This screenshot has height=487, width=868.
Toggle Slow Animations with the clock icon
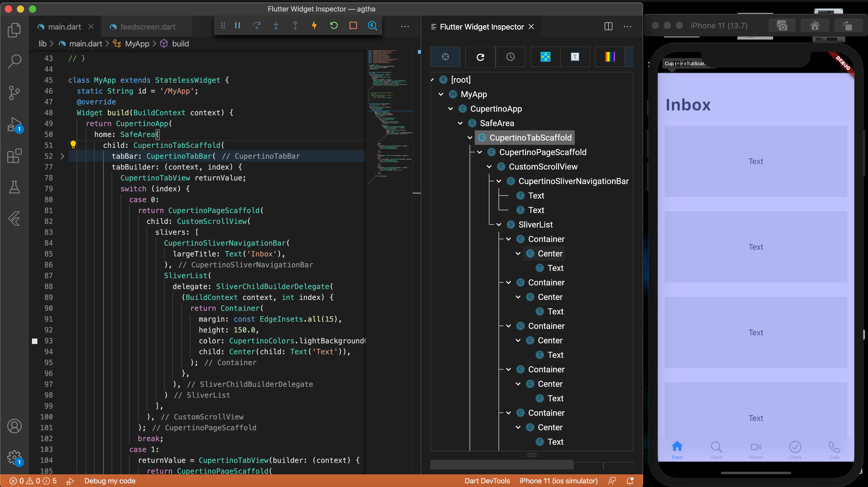(511, 57)
